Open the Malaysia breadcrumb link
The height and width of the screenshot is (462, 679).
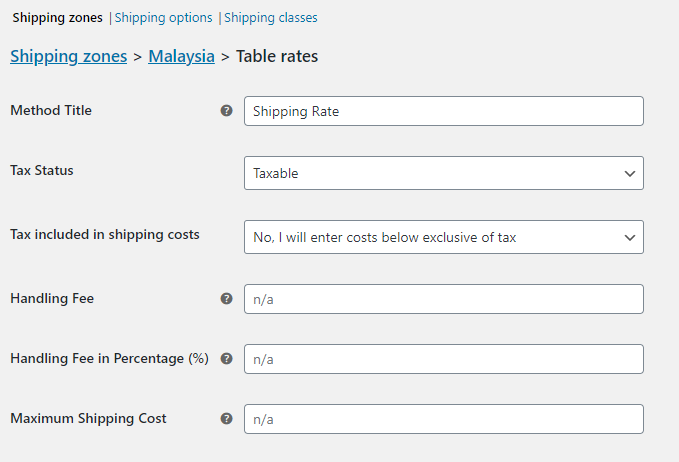pos(181,56)
